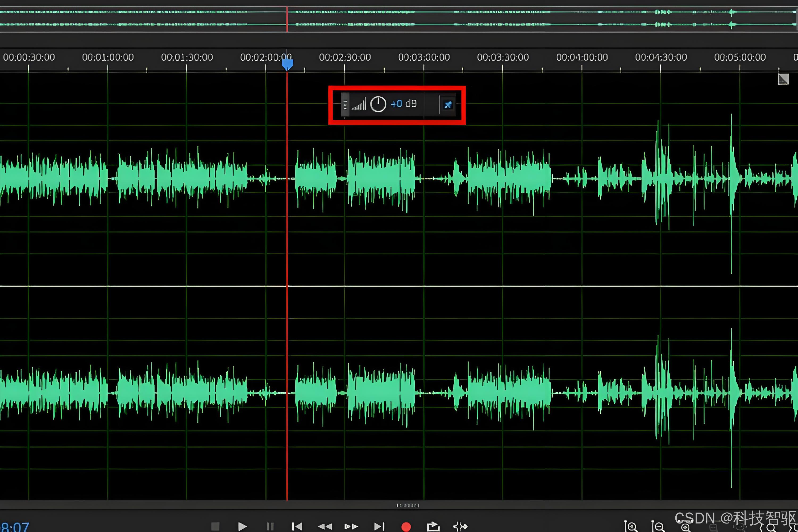
Task: Grab the HUD panel grip handle
Action: point(345,105)
